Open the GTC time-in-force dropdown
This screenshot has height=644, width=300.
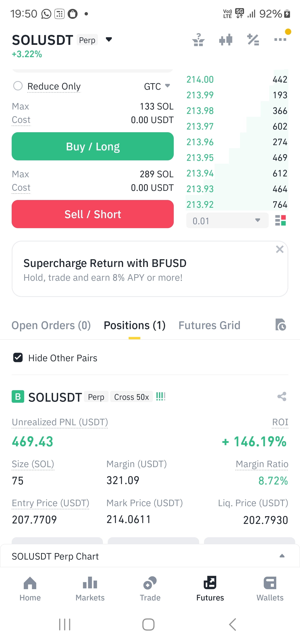tap(157, 87)
